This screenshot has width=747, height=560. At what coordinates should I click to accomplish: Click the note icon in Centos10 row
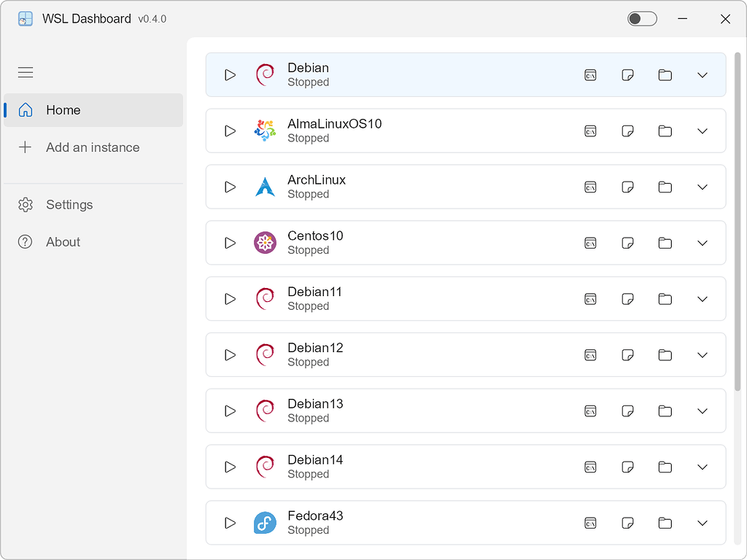tap(628, 244)
